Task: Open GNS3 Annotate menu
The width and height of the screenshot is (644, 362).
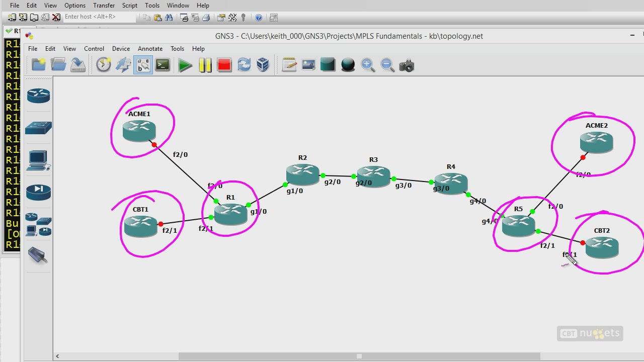Action: [x=150, y=49]
